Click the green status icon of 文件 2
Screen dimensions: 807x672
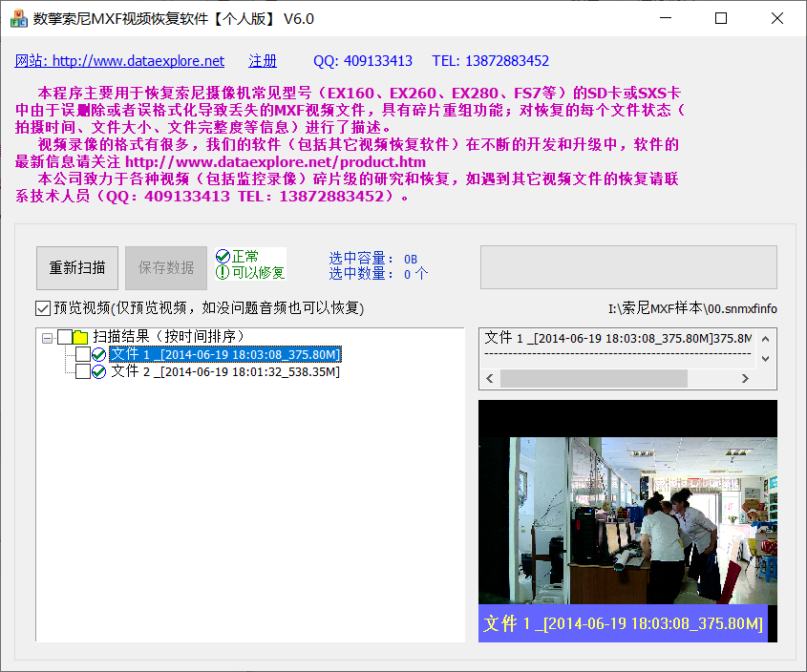tap(98, 371)
